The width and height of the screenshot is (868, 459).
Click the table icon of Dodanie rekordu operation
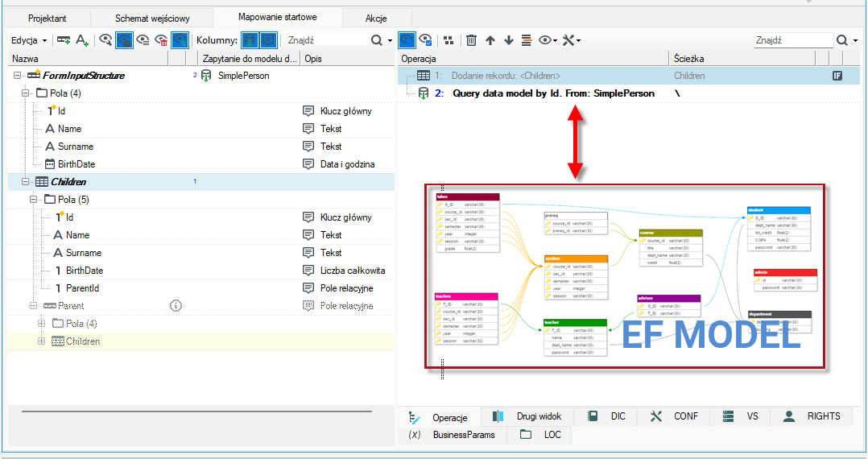click(x=424, y=76)
